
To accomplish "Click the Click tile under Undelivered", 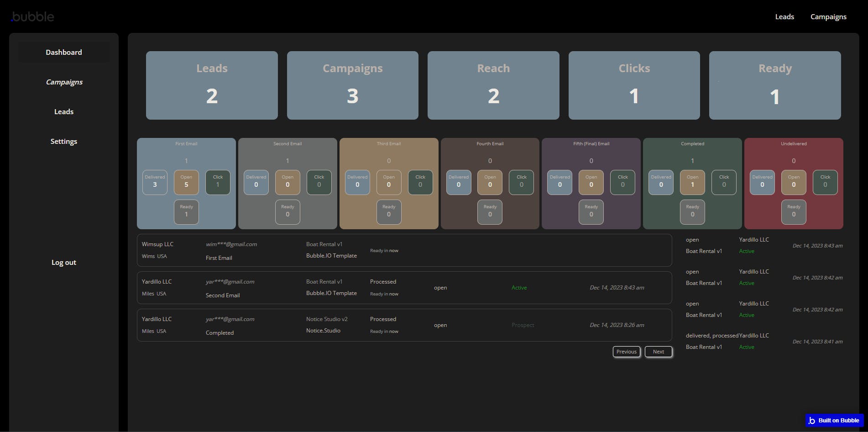I will point(825,182).
